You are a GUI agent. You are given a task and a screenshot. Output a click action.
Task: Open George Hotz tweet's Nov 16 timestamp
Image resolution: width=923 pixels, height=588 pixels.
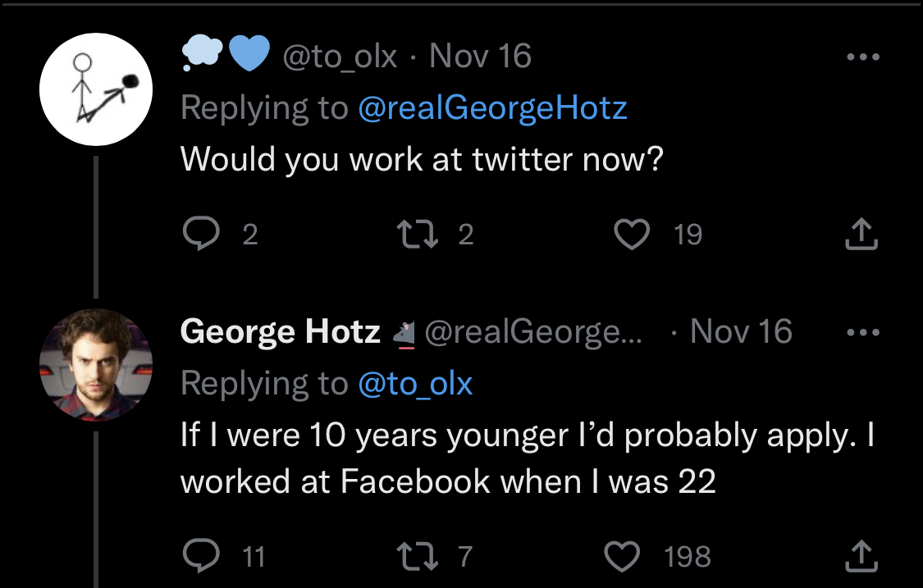[741, 332]
